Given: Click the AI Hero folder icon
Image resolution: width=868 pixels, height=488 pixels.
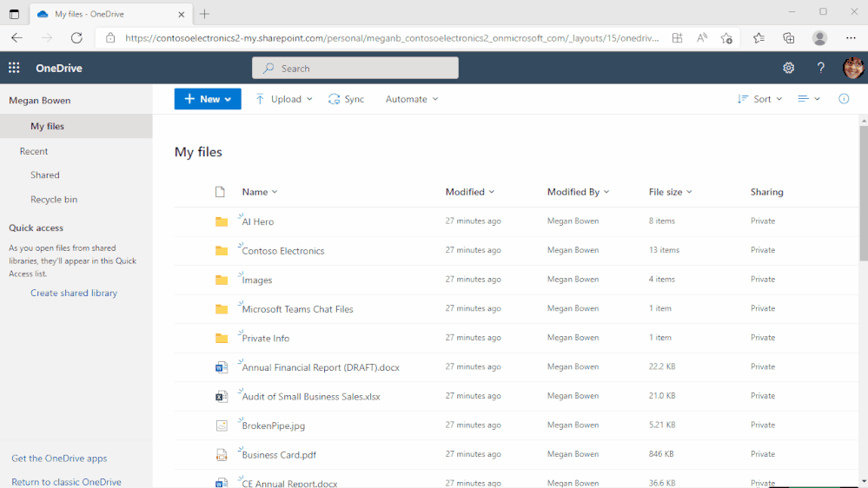Looking at the screenshot, I should coord(222,222).
